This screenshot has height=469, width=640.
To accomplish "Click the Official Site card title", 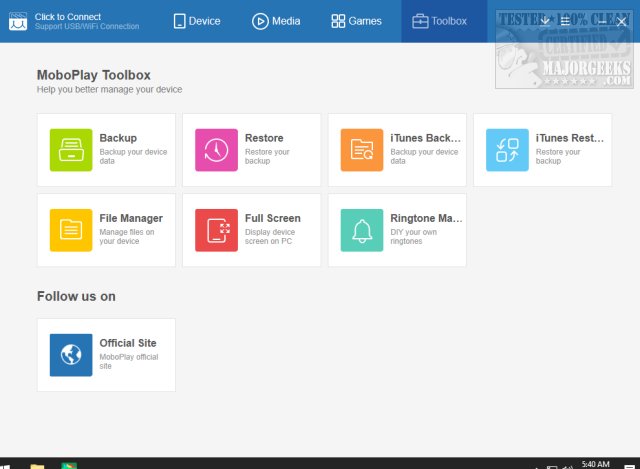I will 128,343.
